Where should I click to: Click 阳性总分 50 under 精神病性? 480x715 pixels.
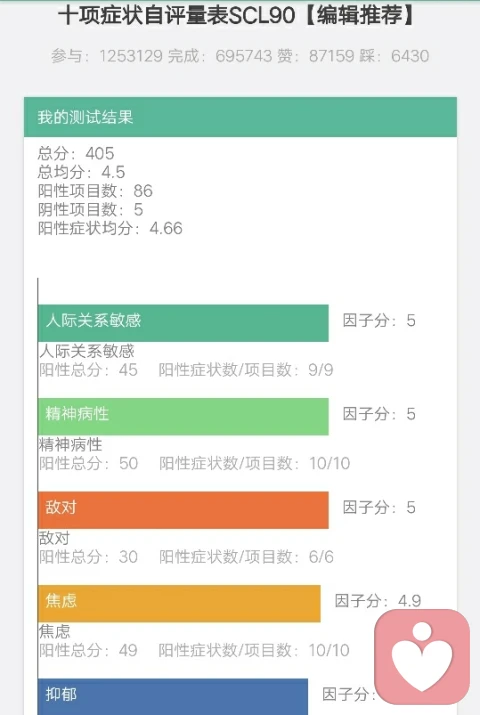[88, 463]
